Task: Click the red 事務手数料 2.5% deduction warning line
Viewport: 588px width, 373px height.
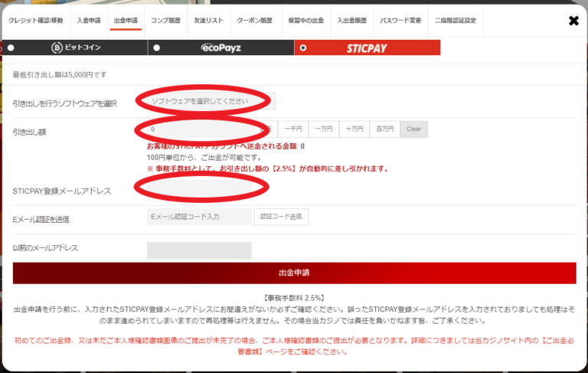Action: 269,169
